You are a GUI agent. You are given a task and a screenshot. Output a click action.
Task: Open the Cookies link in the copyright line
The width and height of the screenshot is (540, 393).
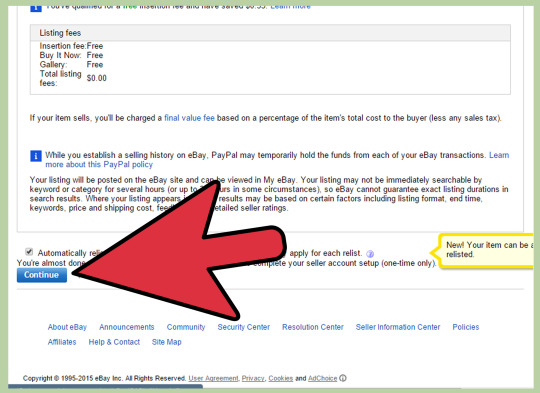click(x=281, y=378)
